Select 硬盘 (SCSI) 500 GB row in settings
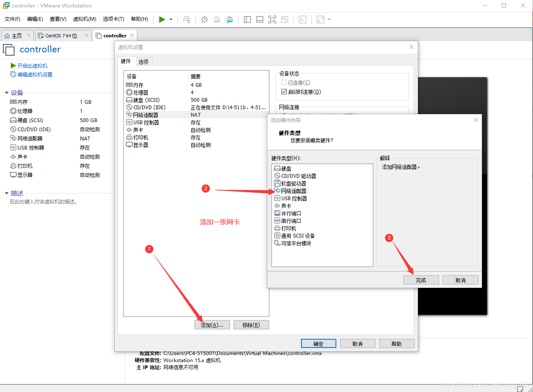 [196, 100]
